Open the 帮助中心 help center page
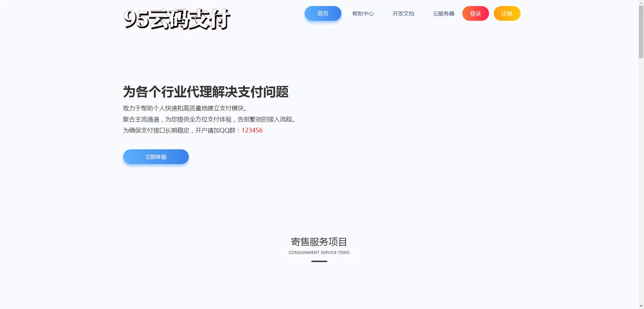 point(363,13)
